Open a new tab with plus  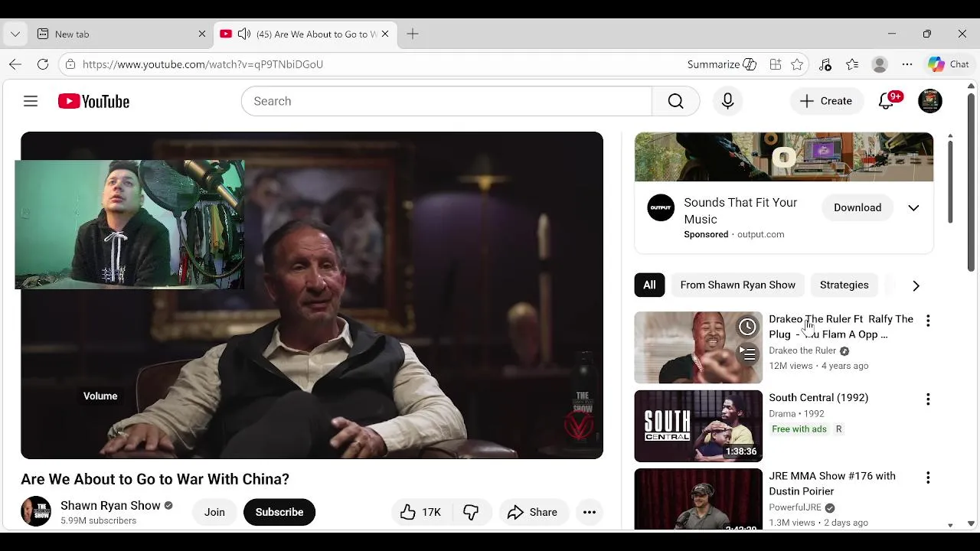coord(412,34)
